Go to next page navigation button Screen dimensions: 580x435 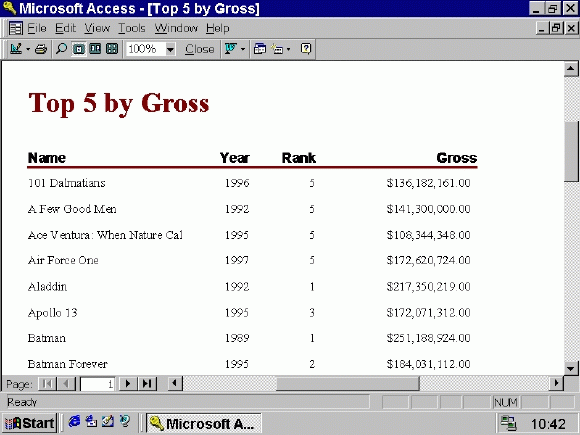pos(128,384)
